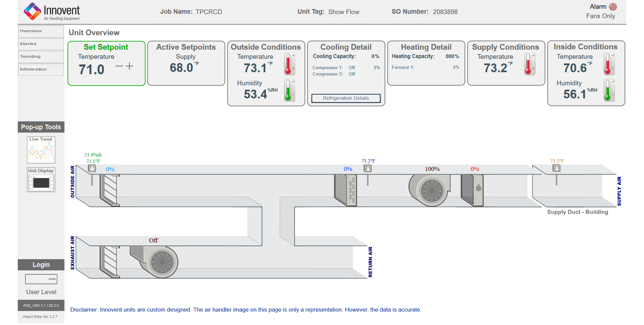Click the Heating Capacity 000% value
The height and width of the screenshot is (325, 644).
coord(452,56)
